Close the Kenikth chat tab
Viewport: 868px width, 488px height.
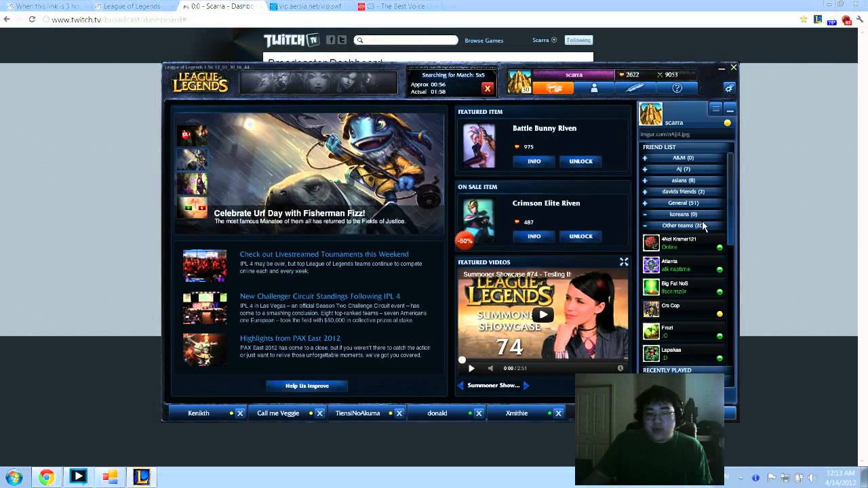(x=240, y=413)
